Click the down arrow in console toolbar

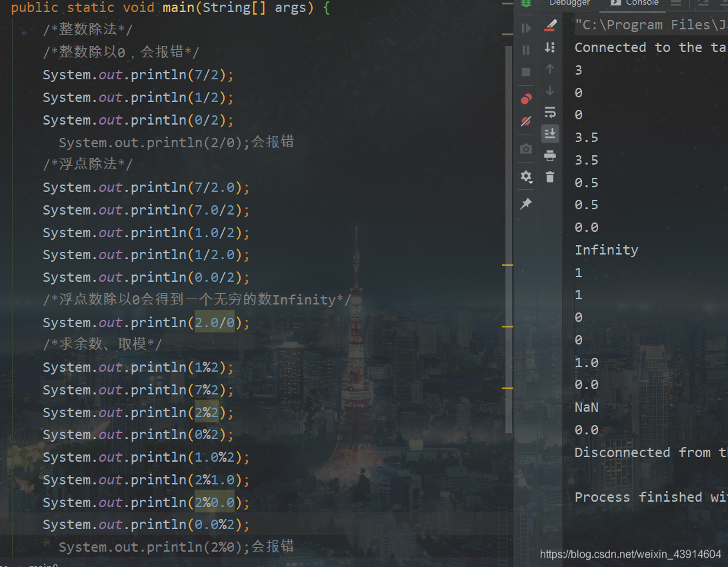(550, 91)
